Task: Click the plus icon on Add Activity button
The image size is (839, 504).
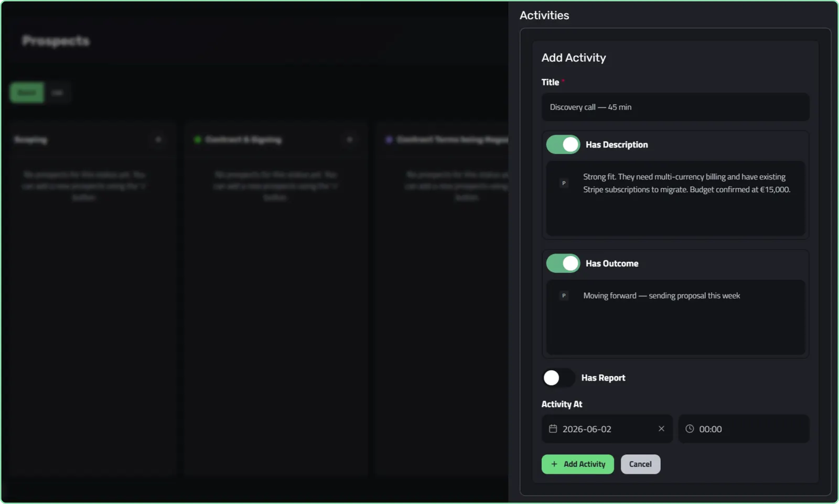Action: pos(554,464)
